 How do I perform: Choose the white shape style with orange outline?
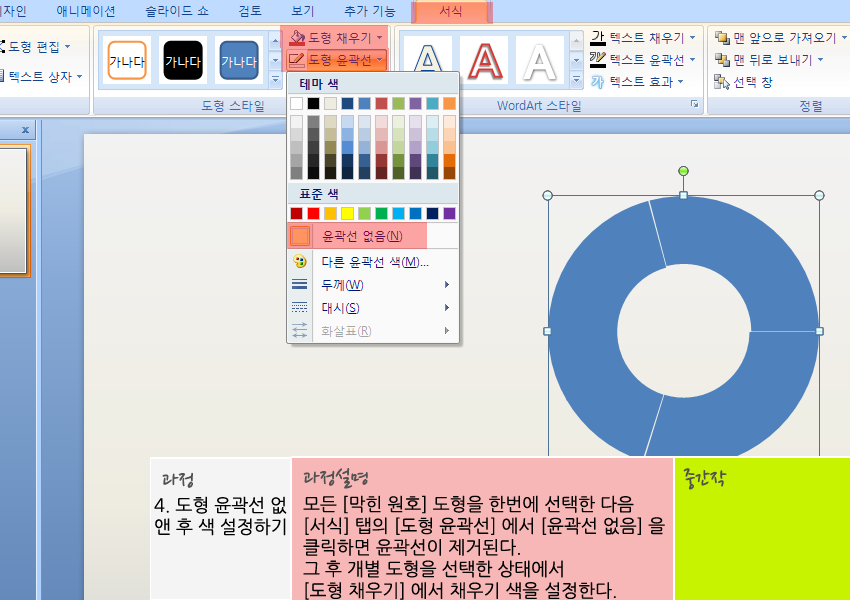point(127,60)
